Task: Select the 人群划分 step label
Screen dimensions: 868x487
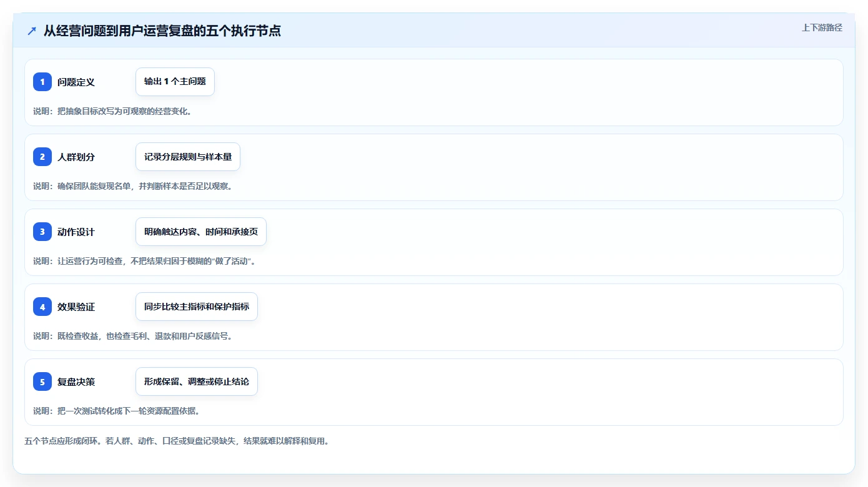Action: (76, 157)
